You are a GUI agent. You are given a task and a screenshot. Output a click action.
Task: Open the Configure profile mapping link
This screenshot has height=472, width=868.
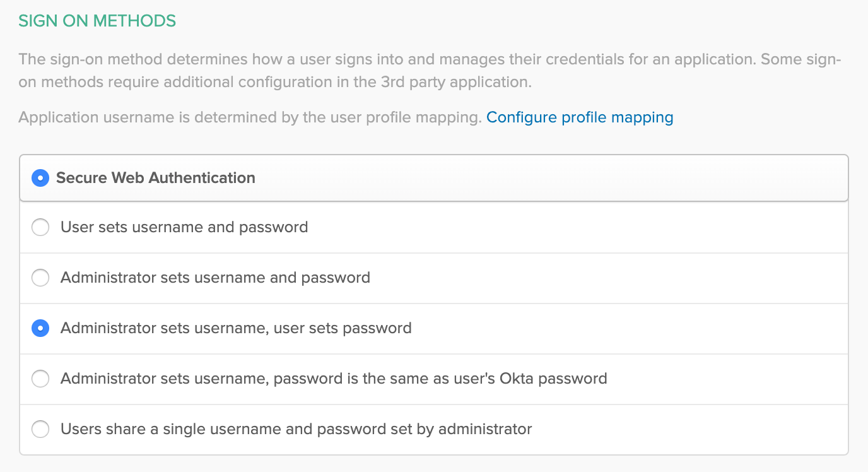[579, 117]
